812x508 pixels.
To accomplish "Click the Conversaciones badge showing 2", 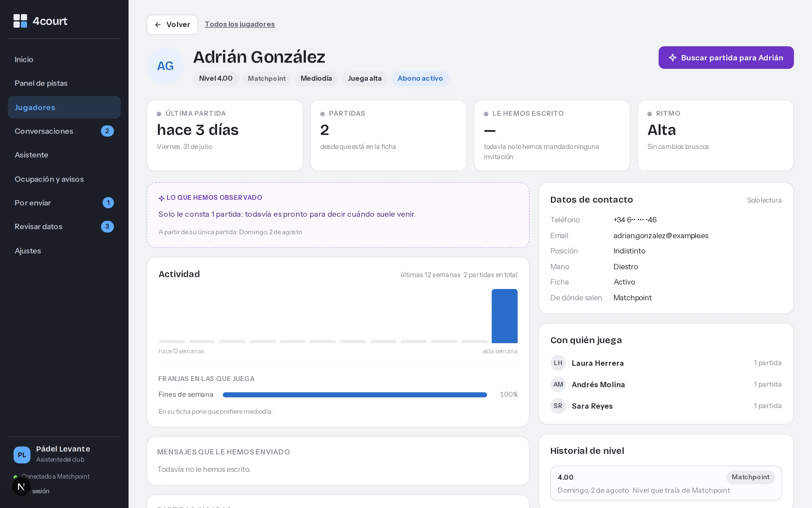I will click(x=107, y=131).
